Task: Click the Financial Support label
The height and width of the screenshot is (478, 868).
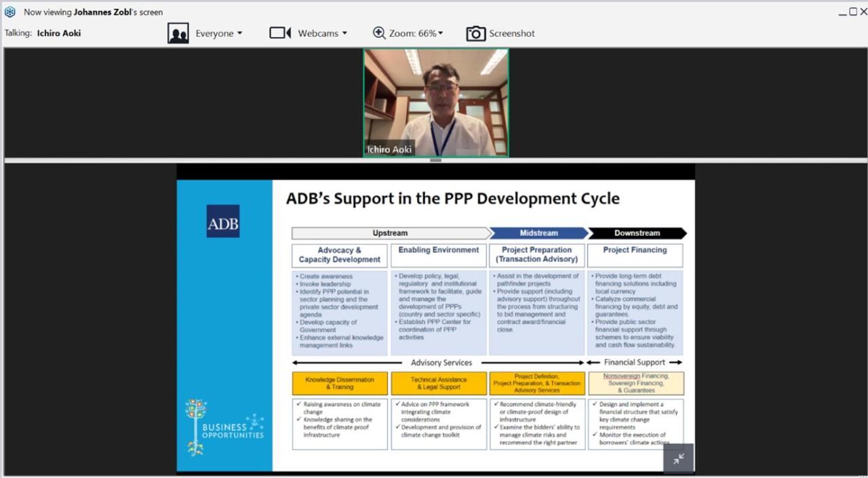Action: 635,363
